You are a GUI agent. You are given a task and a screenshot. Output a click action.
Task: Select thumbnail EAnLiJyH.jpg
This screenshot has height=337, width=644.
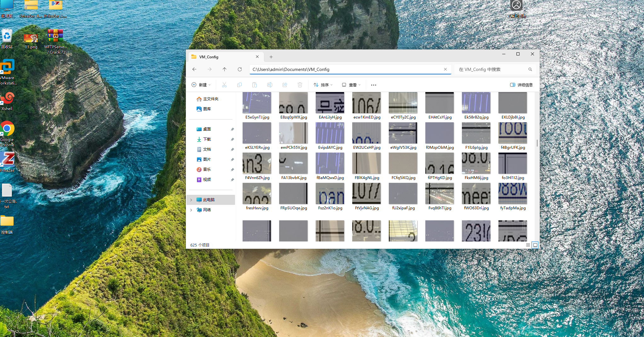coord(330,103)
